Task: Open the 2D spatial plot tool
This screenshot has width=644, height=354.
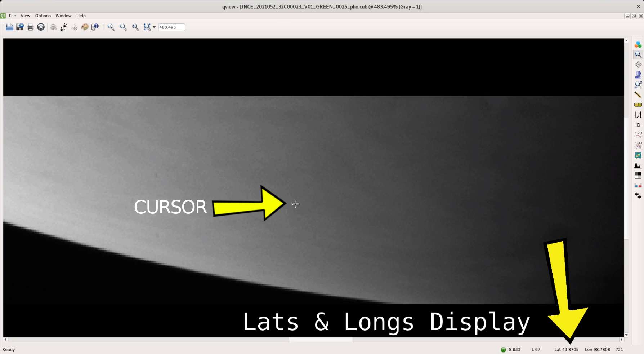Action: click(x=638, y=134)
